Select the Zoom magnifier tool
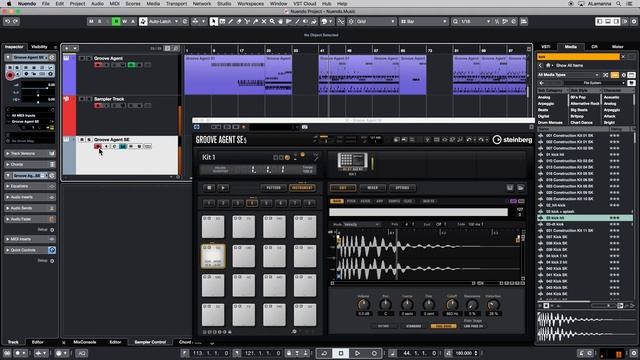This screenshot has height=360, width=640. (x=272, y=22)
